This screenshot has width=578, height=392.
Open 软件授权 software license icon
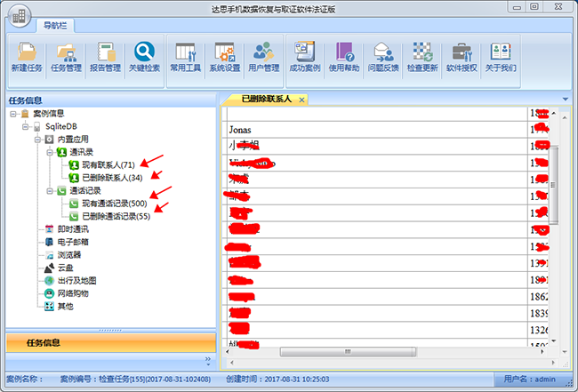coord(462,57)
